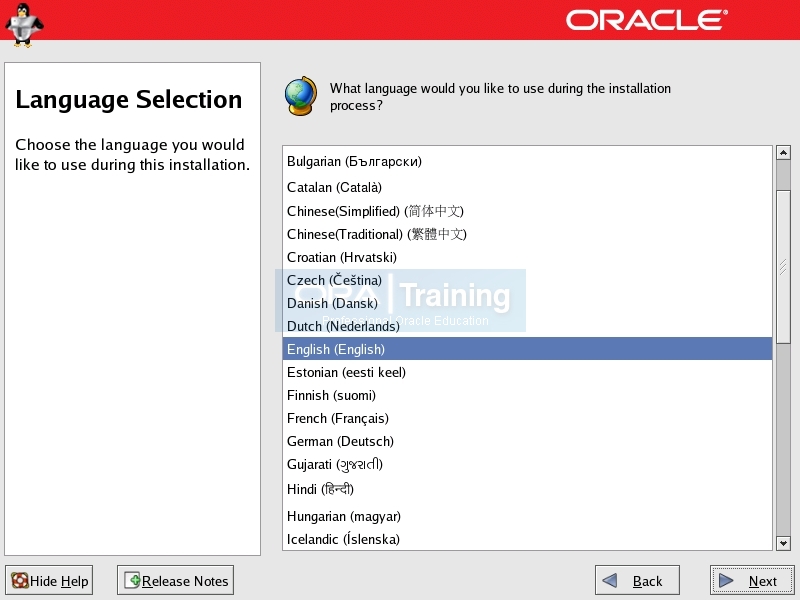Select Gujarati language row

pos(527,464)
